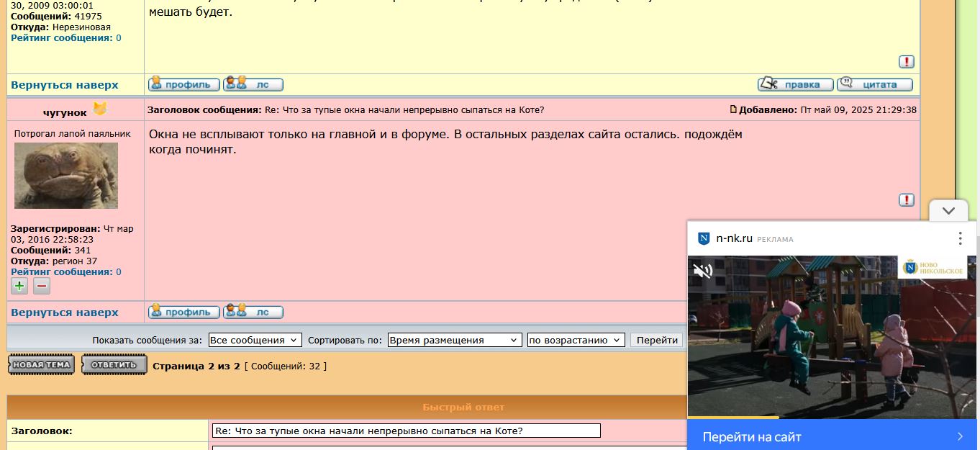This screenshot has width=980, height=450.
Task: Unmute the ad video sound
Action: point(702,271)
